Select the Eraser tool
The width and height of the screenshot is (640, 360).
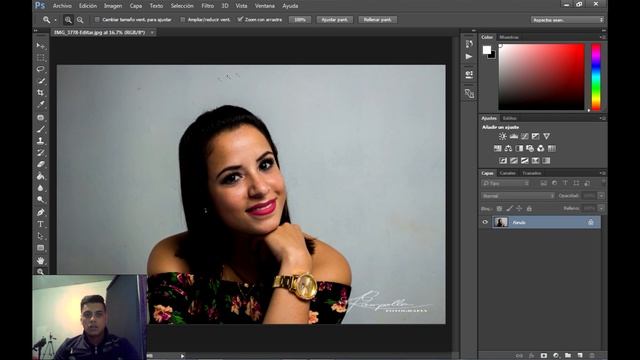click(40, 164)
